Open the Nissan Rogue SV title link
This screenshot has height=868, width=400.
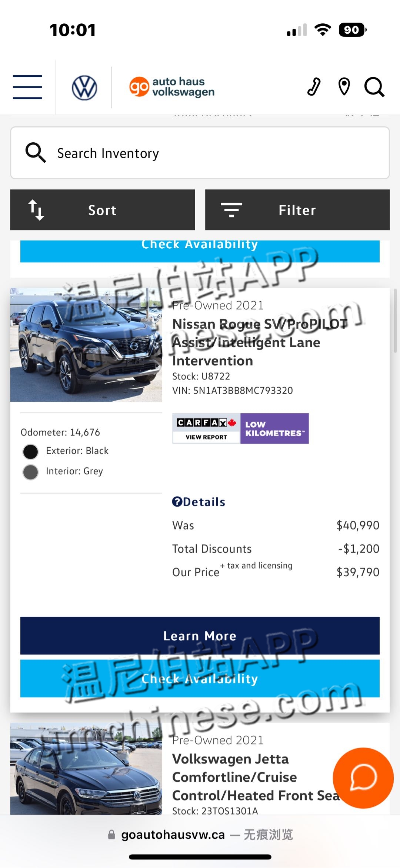pos(260,342)
